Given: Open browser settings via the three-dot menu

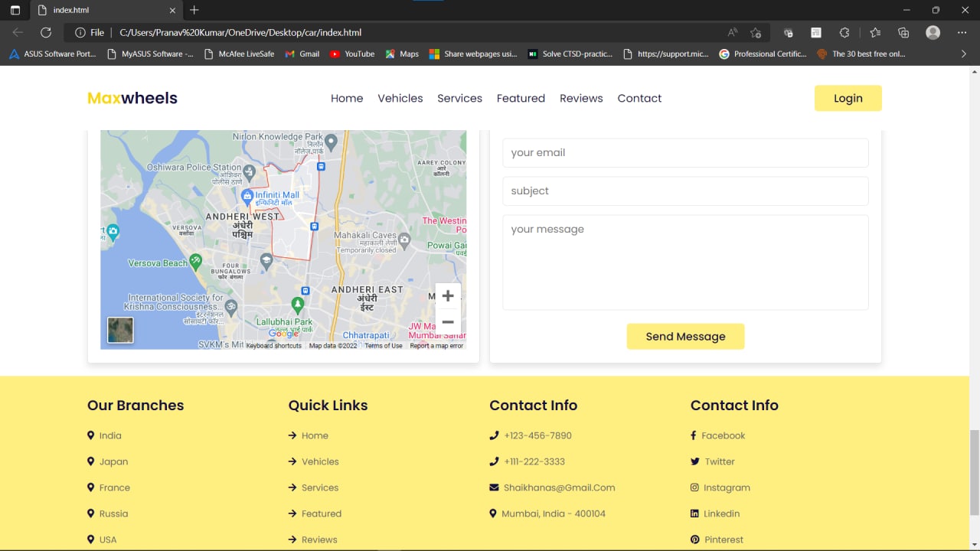Looking at the screenshot, I should point(962,32).
